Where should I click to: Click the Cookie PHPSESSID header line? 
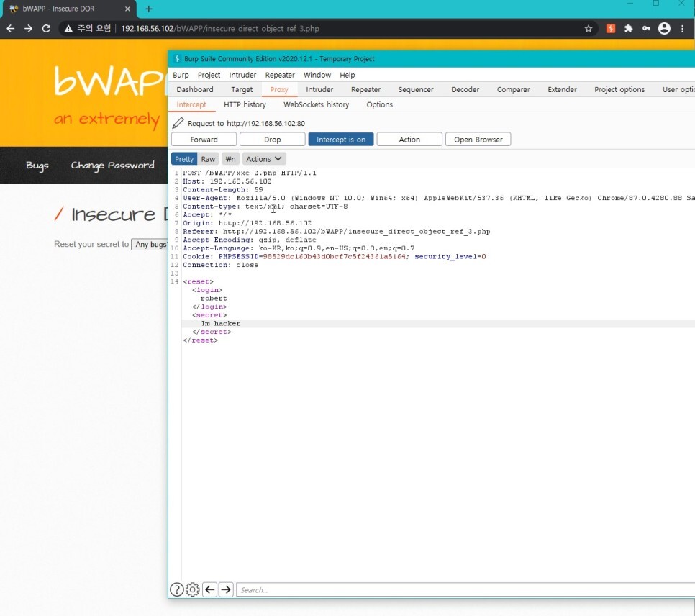(335, 257)
